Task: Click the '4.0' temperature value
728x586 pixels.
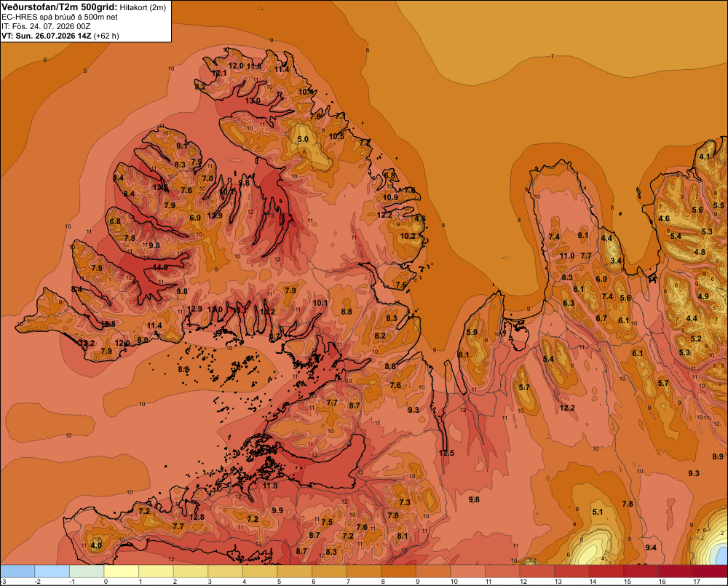Action: tap(96, 545)
